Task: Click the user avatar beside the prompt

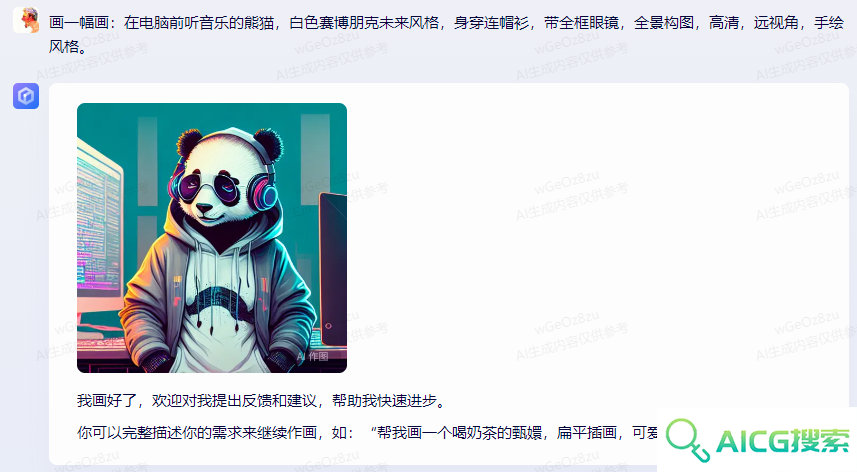Action: (26, 20)
